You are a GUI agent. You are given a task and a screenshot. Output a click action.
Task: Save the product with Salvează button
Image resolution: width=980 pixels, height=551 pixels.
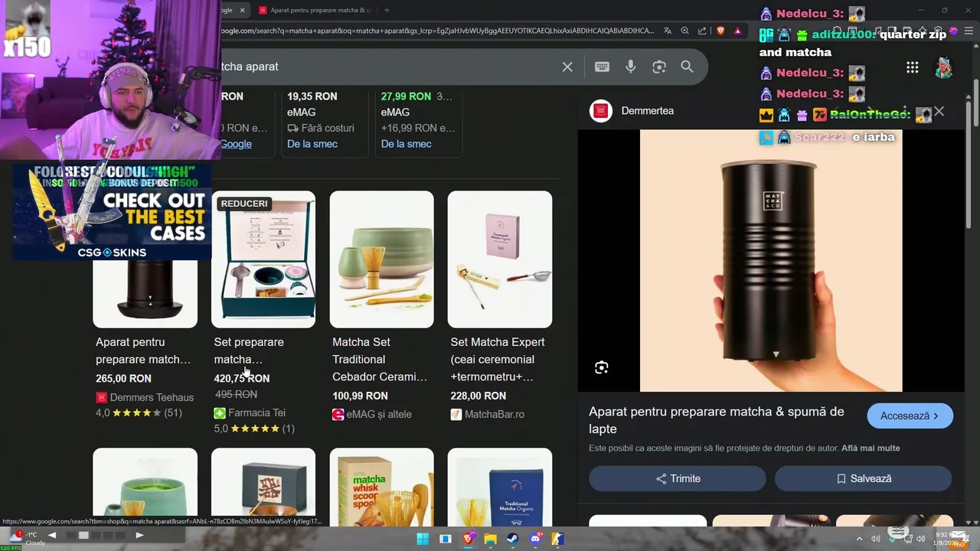[x=863, y=478]
